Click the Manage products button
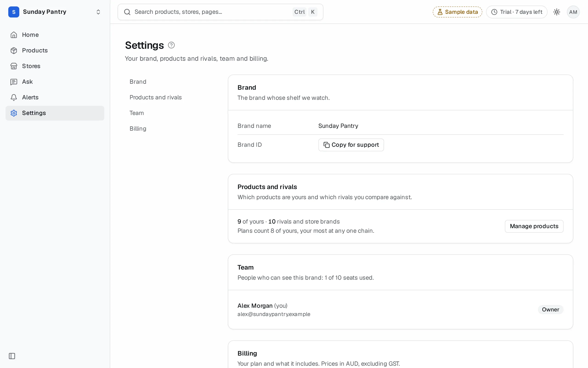The height and width of the screenshot is (368, 588). coord(534,226)
